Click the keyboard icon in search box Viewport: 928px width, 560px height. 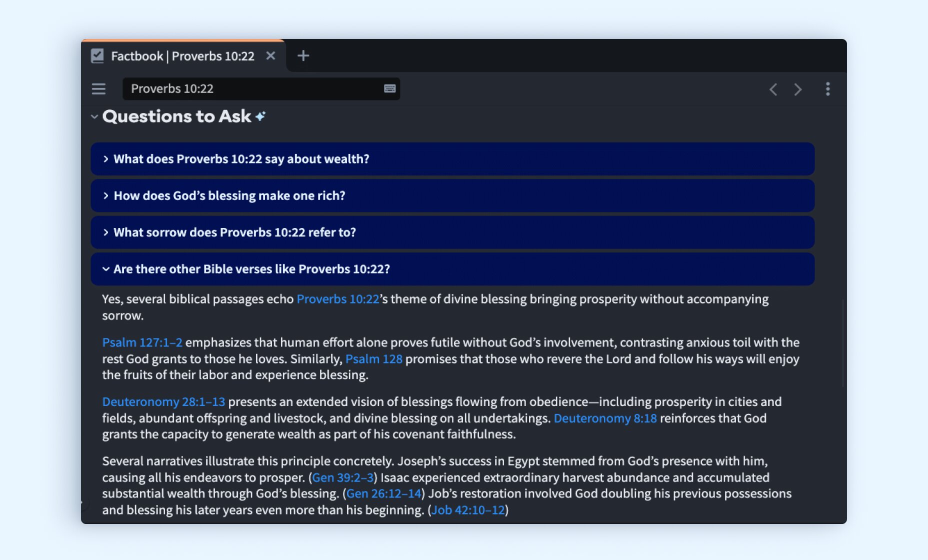pos(390,88)
